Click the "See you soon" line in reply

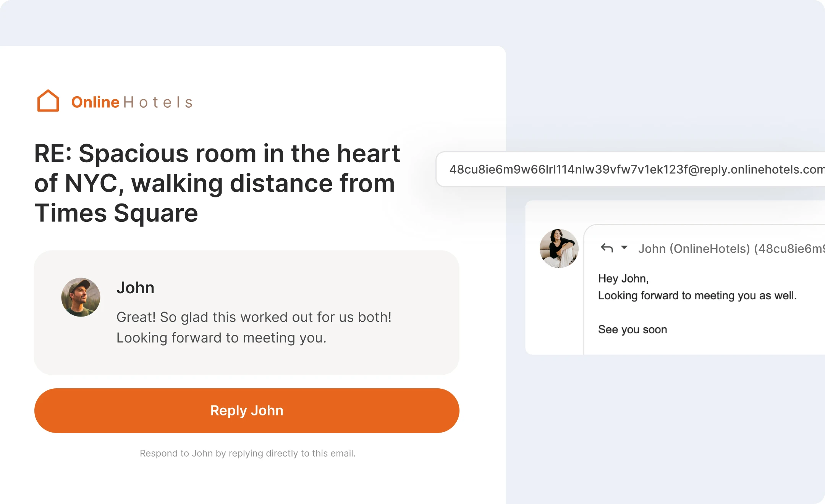[632, 329]
